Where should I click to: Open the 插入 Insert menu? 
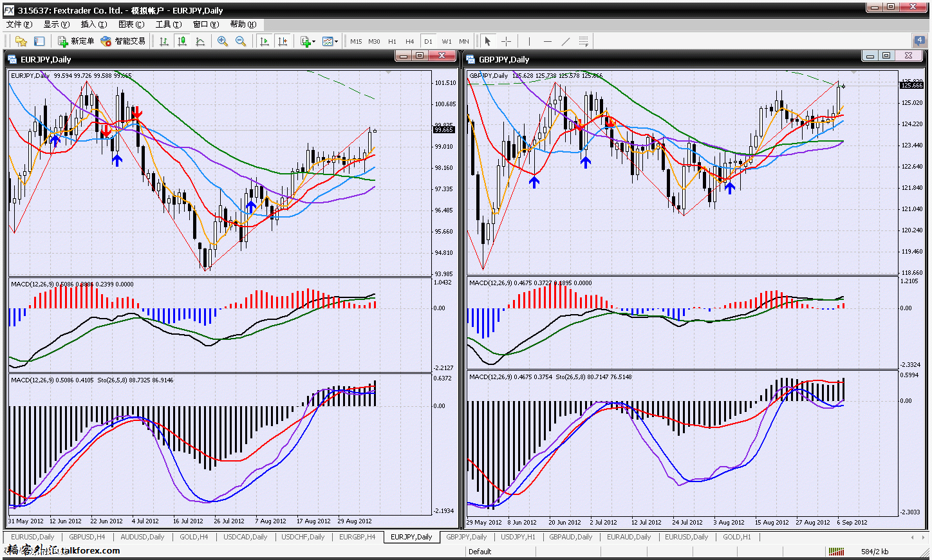[93, 24]
